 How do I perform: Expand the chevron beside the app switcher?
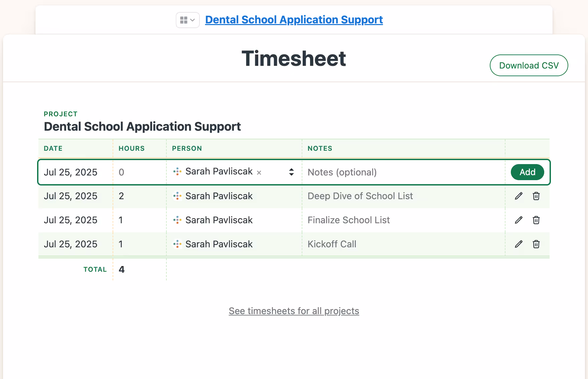(193, 20)
